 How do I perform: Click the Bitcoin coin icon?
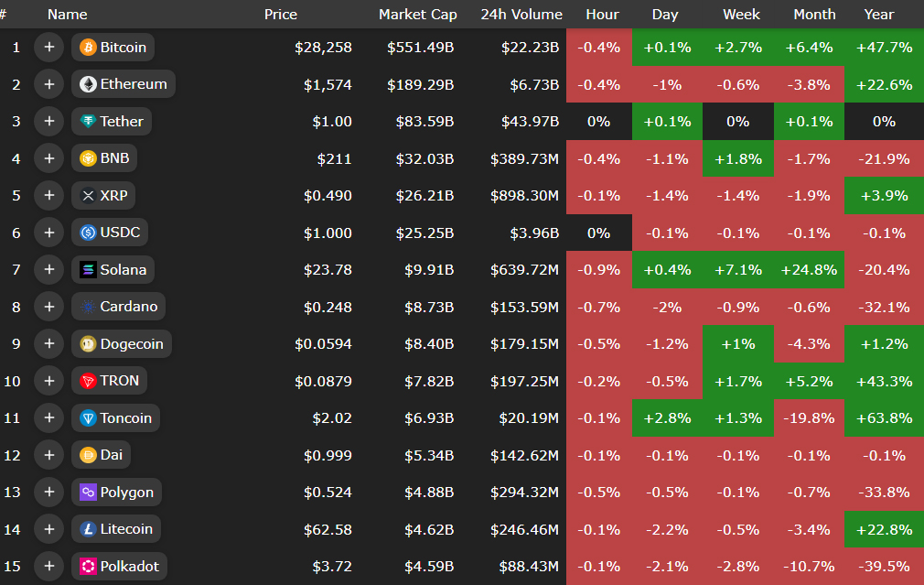click(x=88, y=48)
